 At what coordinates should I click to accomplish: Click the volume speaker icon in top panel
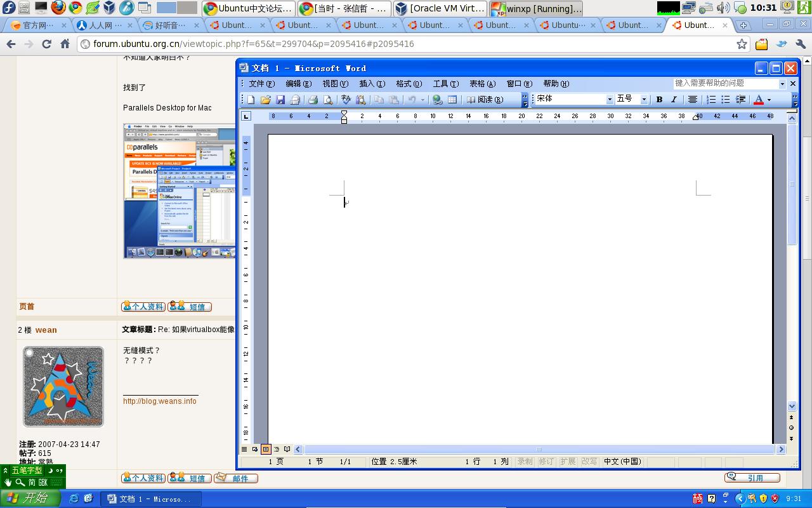pos(723,8)
